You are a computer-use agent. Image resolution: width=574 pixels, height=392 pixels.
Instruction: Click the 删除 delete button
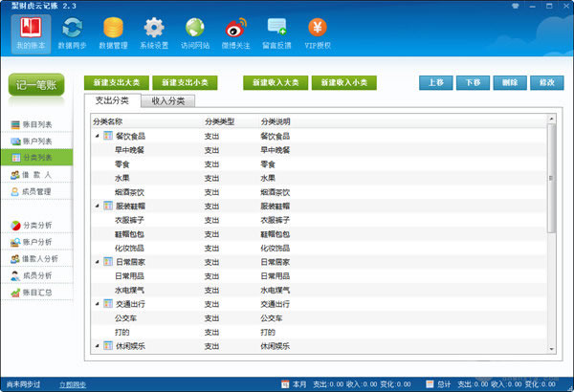click(510, 83)
